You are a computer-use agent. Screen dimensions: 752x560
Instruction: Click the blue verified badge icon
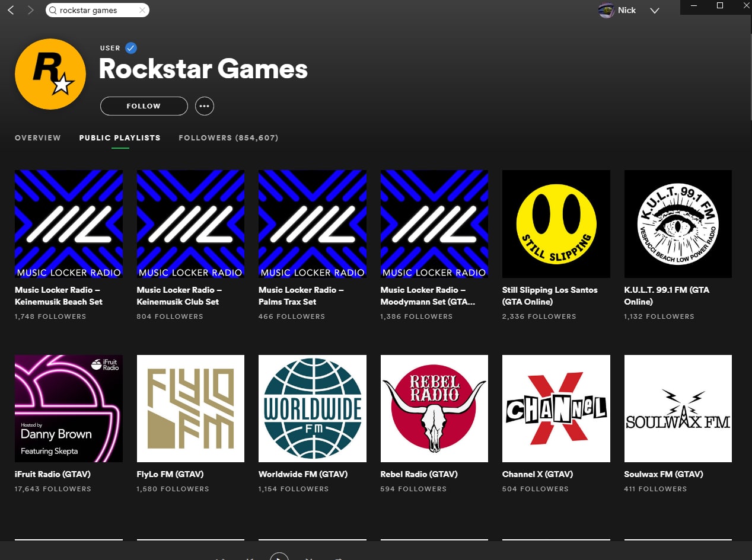coord(131,48)
